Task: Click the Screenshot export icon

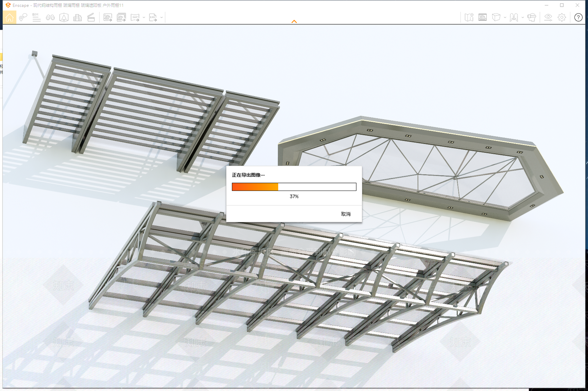Action: 108,17
